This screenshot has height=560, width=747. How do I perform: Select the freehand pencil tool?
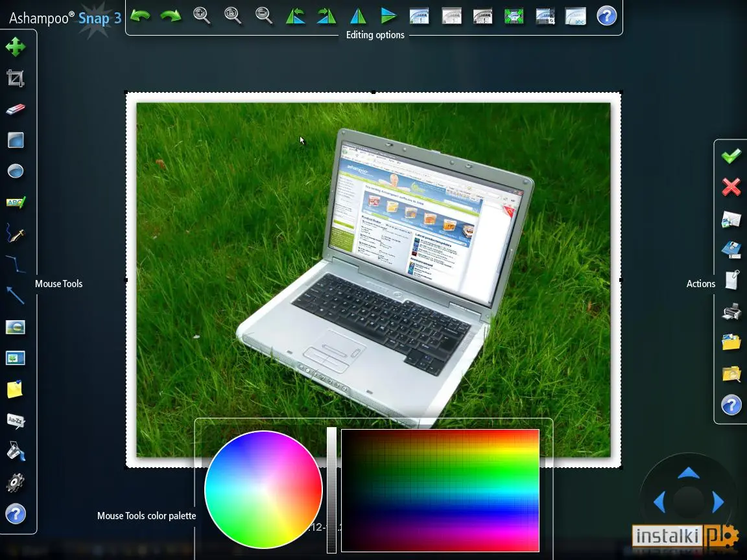coord(16,233)
